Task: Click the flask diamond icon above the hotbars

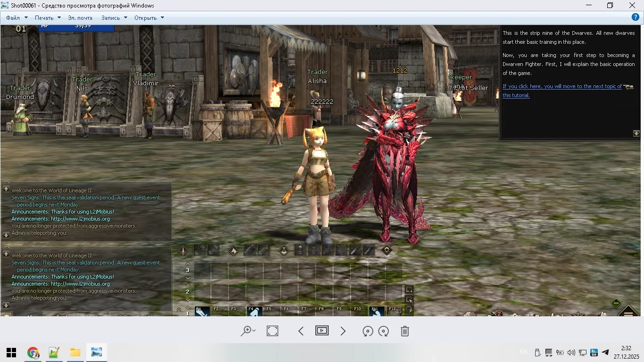Action: pyautogui.click(x=284, y=250)
